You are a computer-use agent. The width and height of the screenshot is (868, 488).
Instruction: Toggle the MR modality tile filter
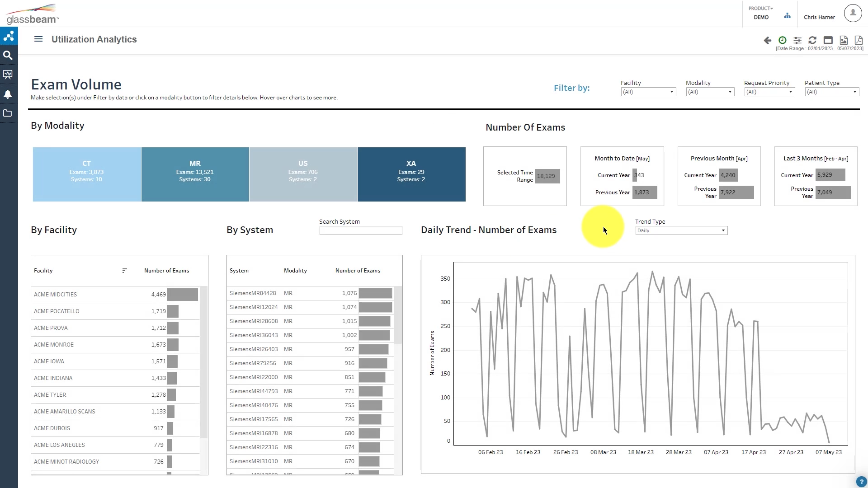[195, 174]
